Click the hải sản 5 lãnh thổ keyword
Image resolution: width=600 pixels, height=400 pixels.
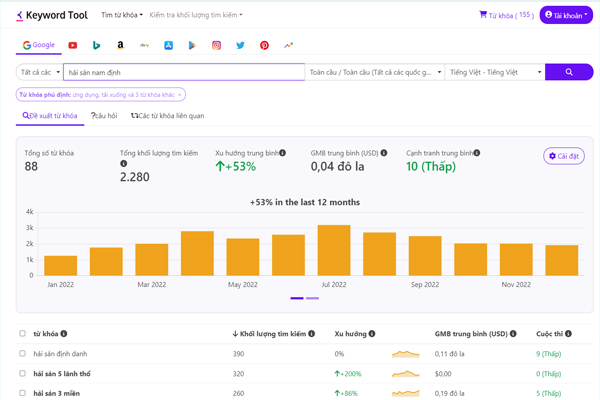click(62, 374)
